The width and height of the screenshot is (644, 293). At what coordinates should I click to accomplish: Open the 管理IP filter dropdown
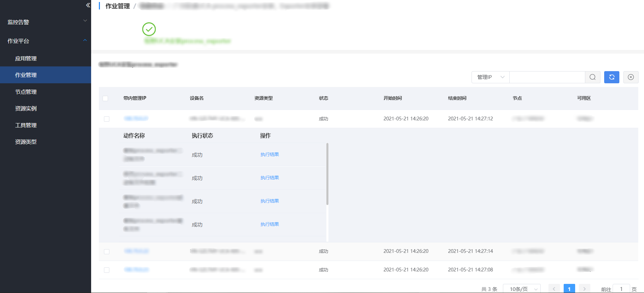(490, 77)
